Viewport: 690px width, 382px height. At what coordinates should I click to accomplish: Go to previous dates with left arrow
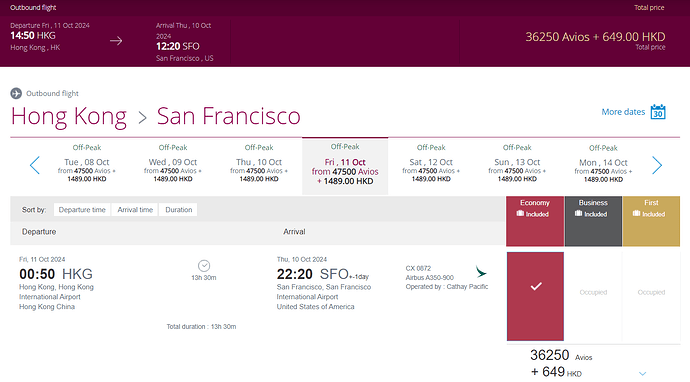(x=35, y=165)
